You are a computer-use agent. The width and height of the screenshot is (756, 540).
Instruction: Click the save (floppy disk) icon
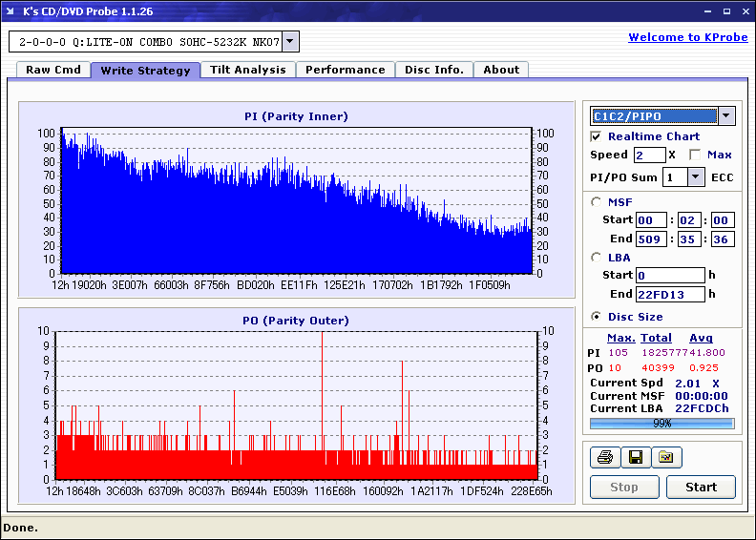[635, 458]
